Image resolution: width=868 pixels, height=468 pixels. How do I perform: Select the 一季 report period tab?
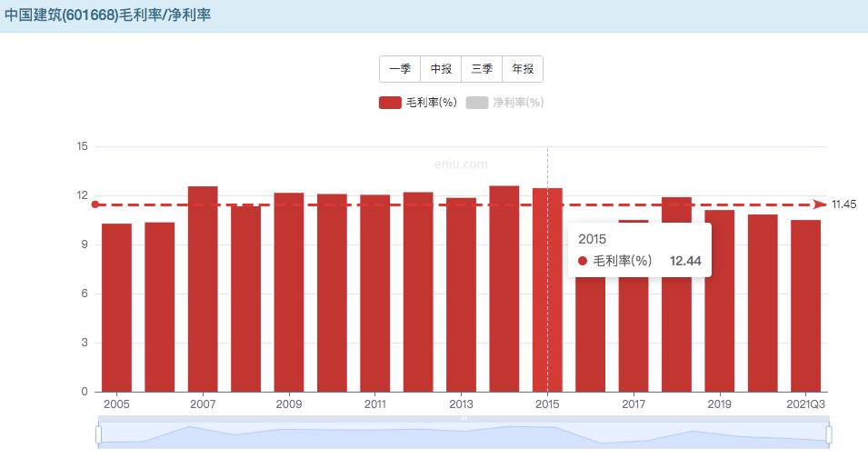click(x=400, y=69)
